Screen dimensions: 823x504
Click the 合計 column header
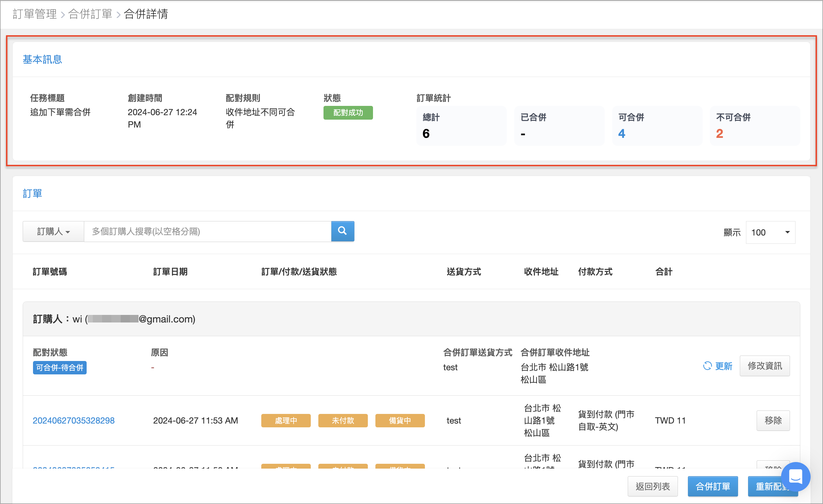pyautogui.click(x=664, y=272)
